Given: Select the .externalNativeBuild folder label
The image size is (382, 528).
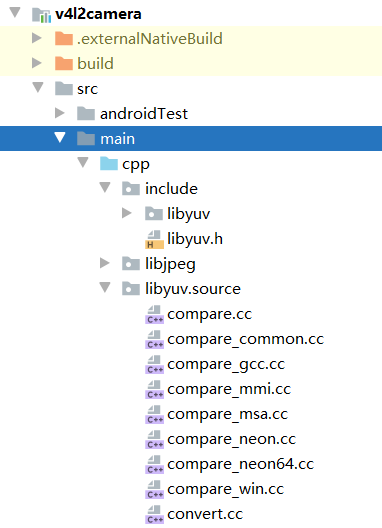Looking at the screenshot, I should pyautogui.click(x=150, y=38).
